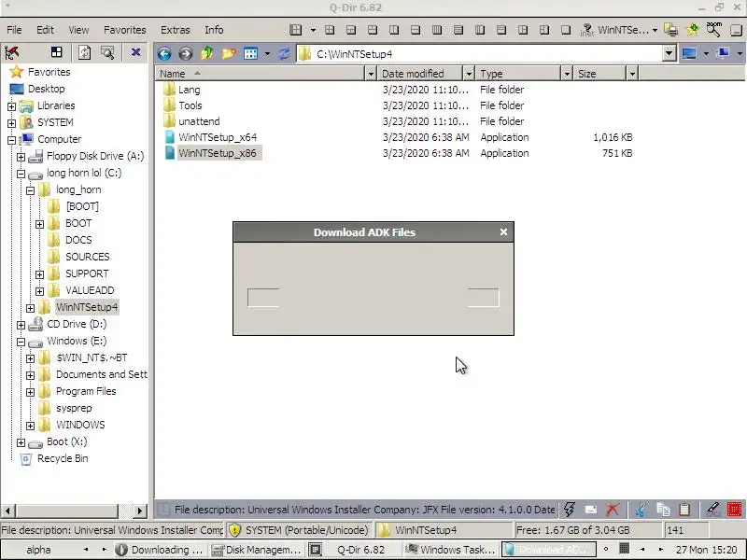Click the blank right button in Download ADK dialog

[x=484, y=298]
